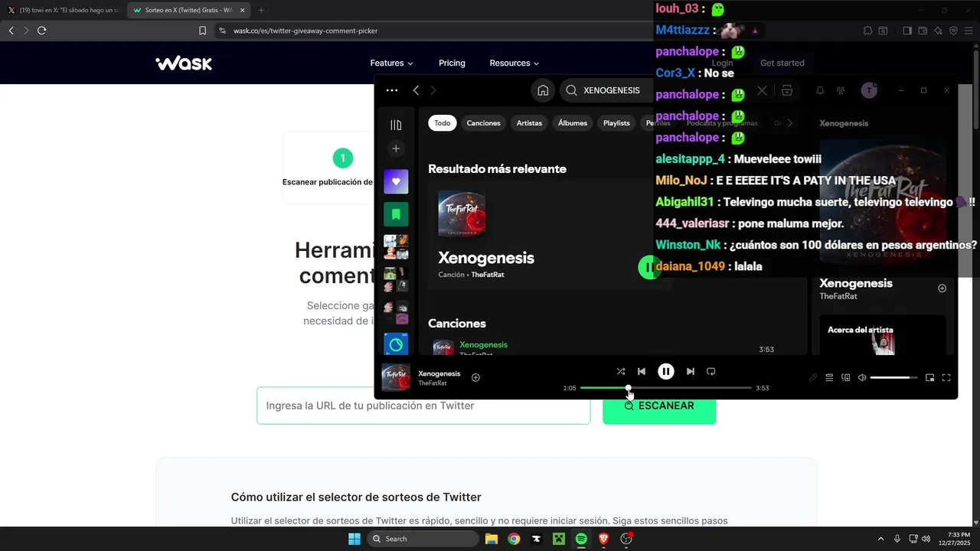Open the Windows Start menu
980x551 pixels.
click(354, 539)
